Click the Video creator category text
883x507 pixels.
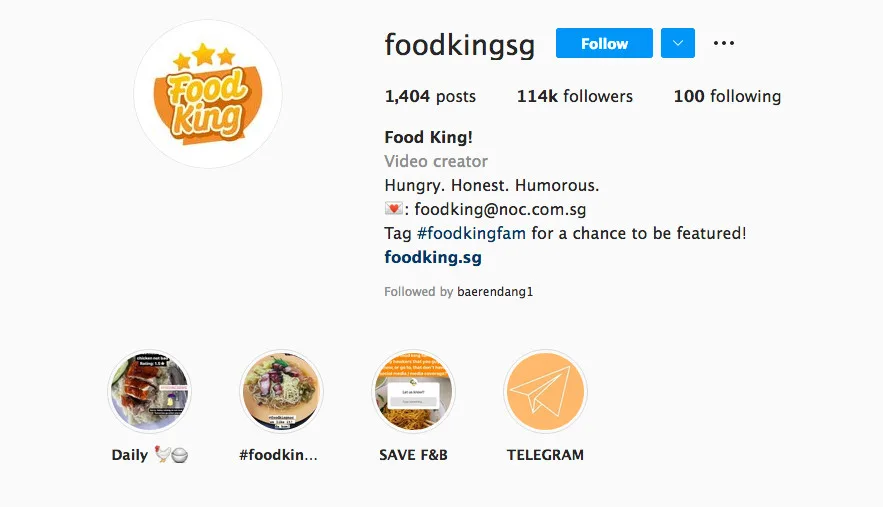(436, 161)
